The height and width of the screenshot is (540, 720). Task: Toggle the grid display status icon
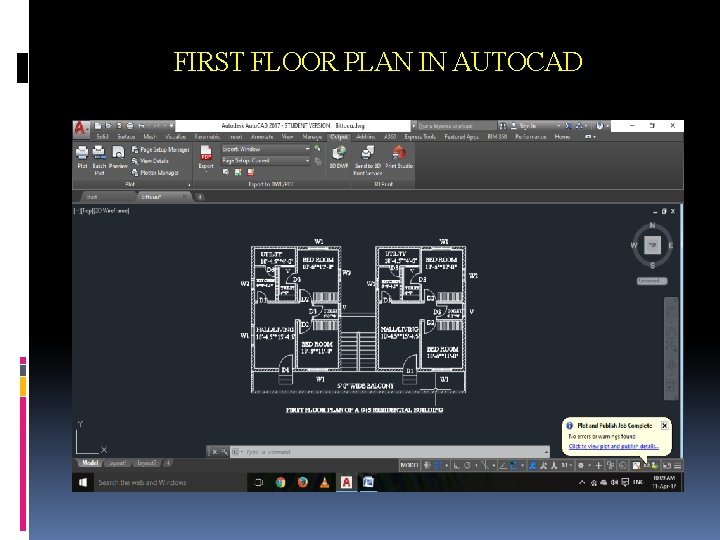[x=427, y=465]
